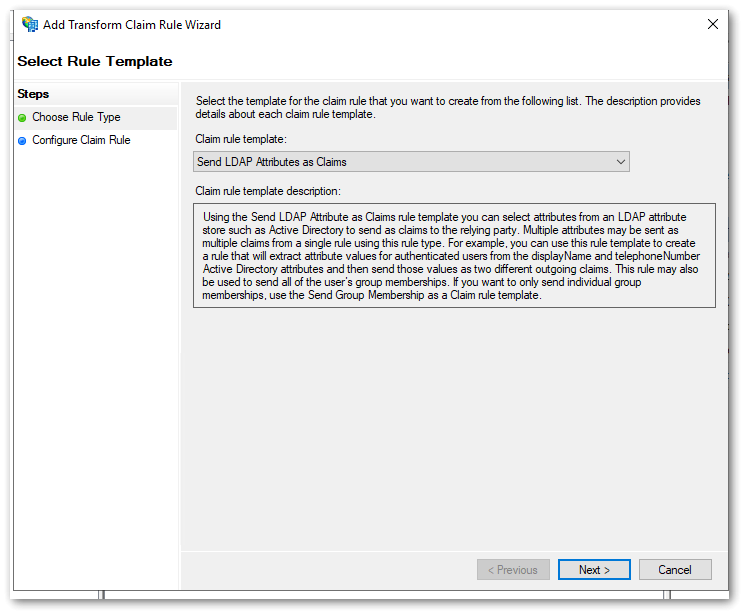Click the wizard icon in the title bar
This screenshot has width=742, height=612.
pyautogui.click(x=29, y=24)
